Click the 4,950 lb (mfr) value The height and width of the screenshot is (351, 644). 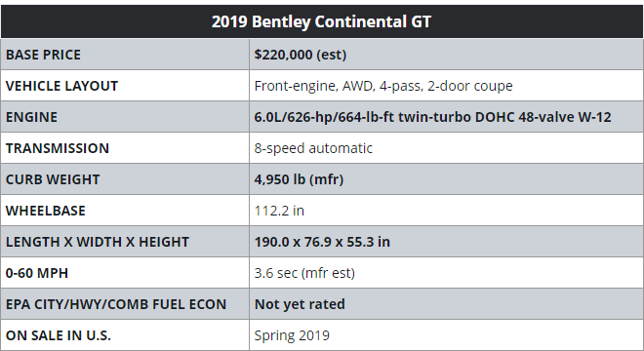299,179
